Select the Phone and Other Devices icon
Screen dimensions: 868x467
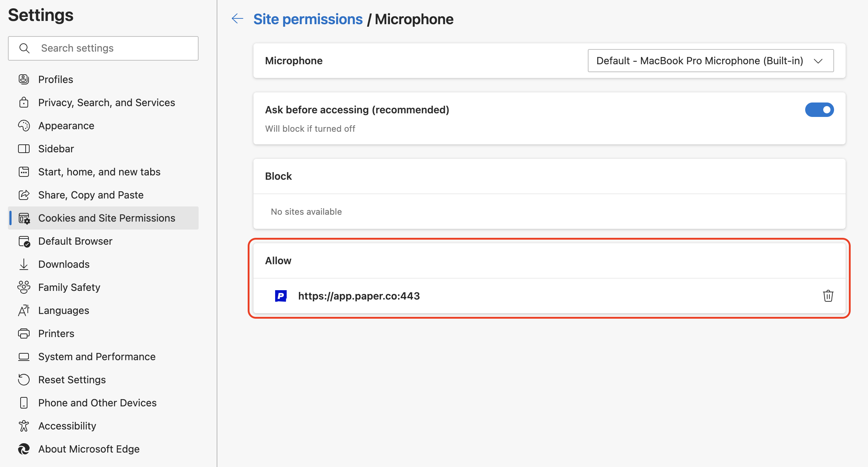tap(24, 402)
